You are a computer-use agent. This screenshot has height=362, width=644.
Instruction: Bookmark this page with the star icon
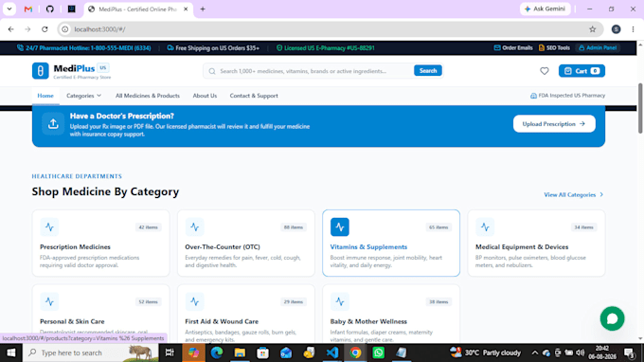592,29
